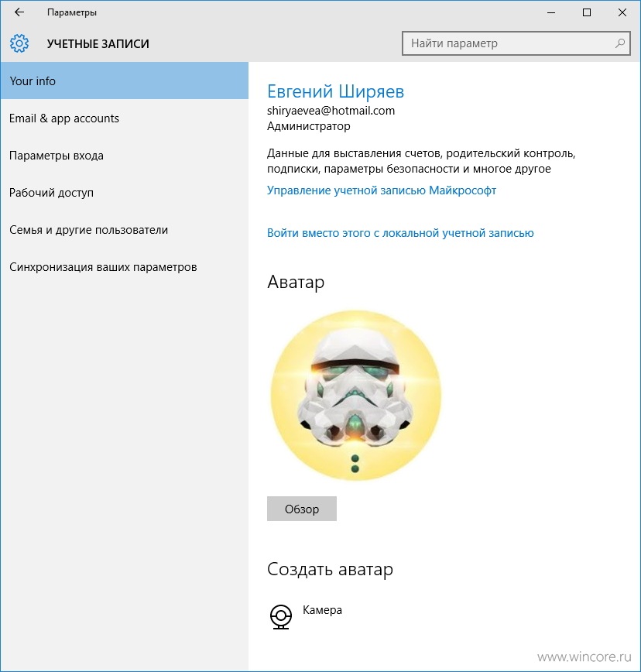Click the Камера webcam icon
Viewport: 641px width, 672px height.
(x=281, y=616)
